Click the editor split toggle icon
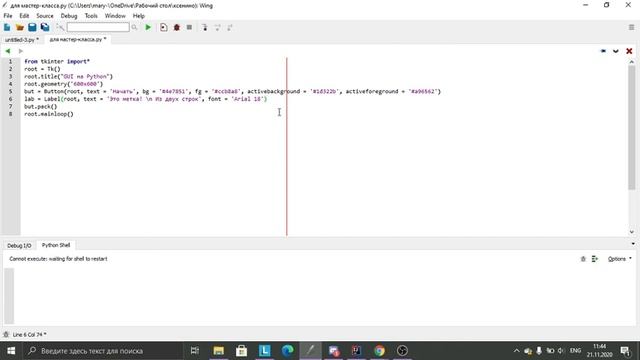The image size is (640, 360). pyautogui.click(x=603, y=51)
